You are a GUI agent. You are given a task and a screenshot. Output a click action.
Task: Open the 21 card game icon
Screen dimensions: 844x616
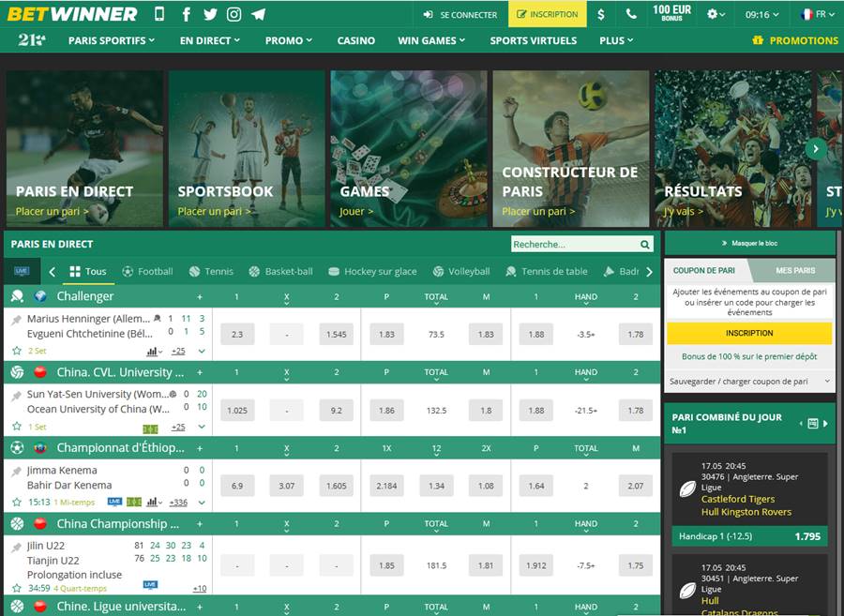(x=32, y=40)
